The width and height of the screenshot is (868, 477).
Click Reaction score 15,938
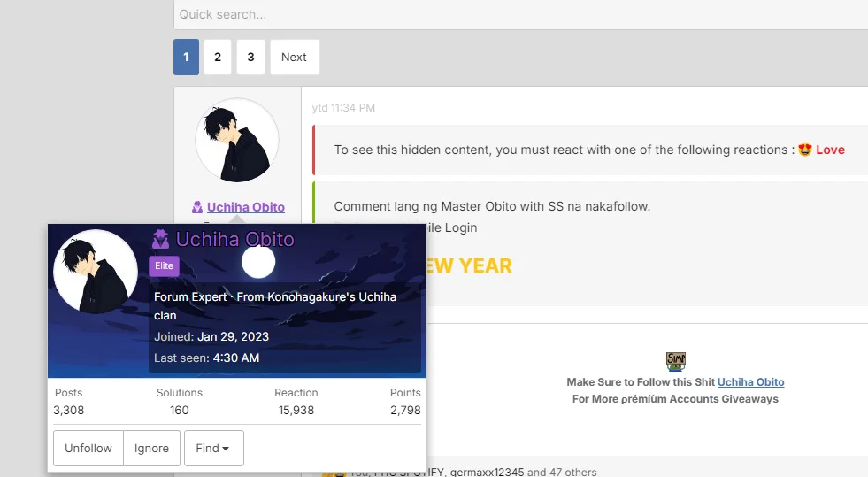pyautogui.click(x=296, y=410)
